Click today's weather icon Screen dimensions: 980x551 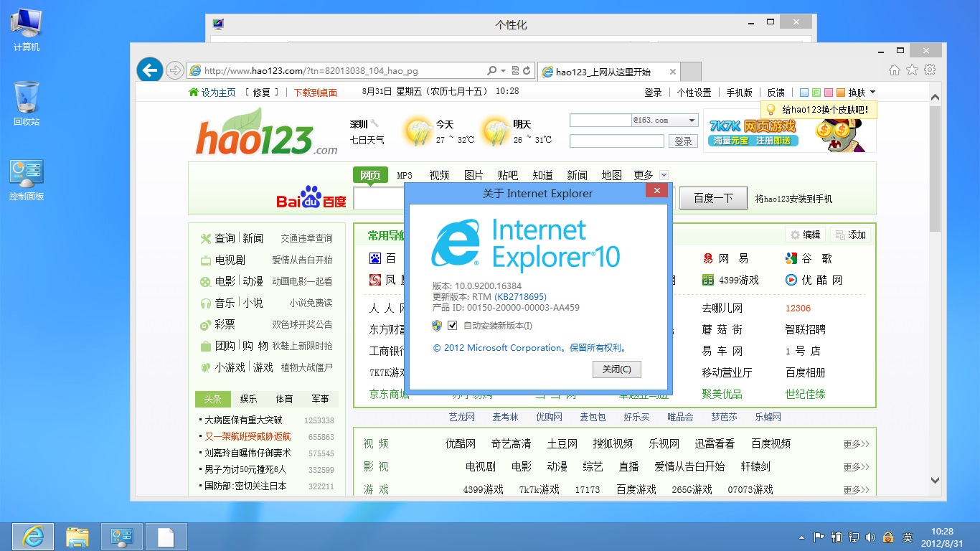418,132
